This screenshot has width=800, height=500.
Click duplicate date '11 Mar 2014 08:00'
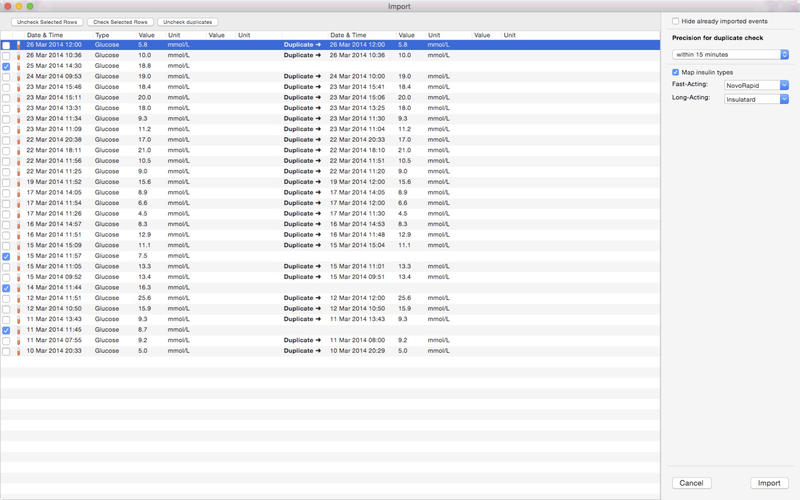pyautogui.click(x=357, y=340)
